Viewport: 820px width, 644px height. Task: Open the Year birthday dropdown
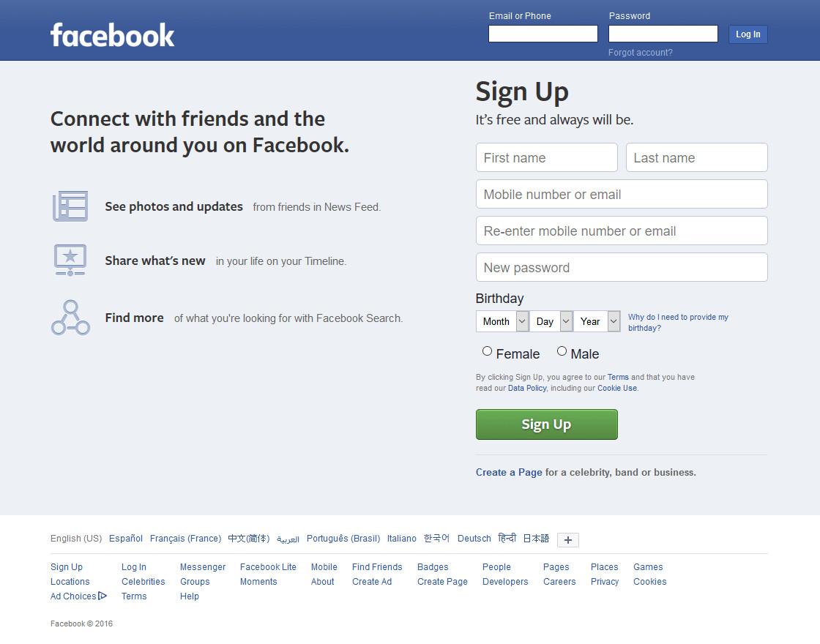[597, 321]
